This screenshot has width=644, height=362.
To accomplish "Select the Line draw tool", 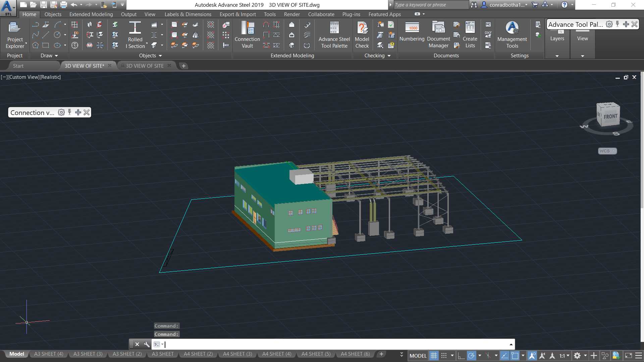I will tap(46, 35).
